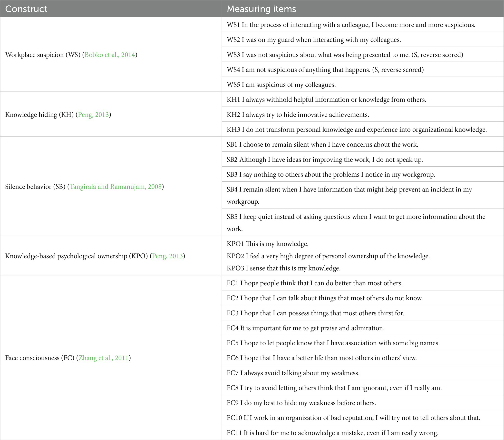Click item FC9 hide my weakness before others

click(301, 403)
